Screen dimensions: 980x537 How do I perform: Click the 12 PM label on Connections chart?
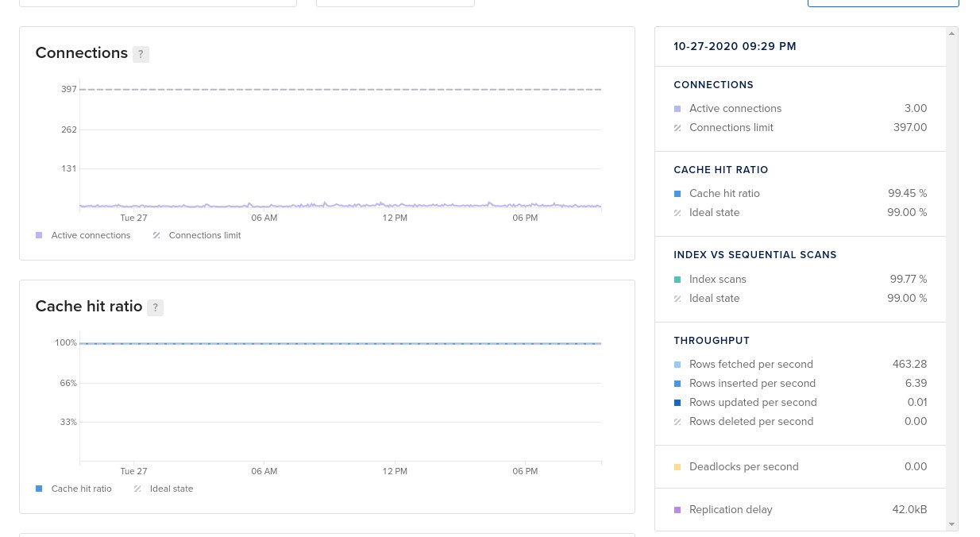pyautogui.click(x=395, y=218)
